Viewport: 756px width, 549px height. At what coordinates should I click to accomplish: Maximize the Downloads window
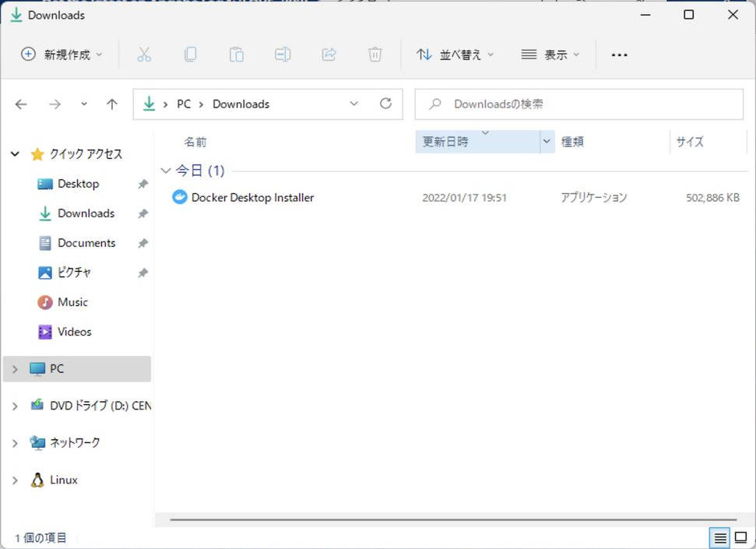tap(689, 15)
